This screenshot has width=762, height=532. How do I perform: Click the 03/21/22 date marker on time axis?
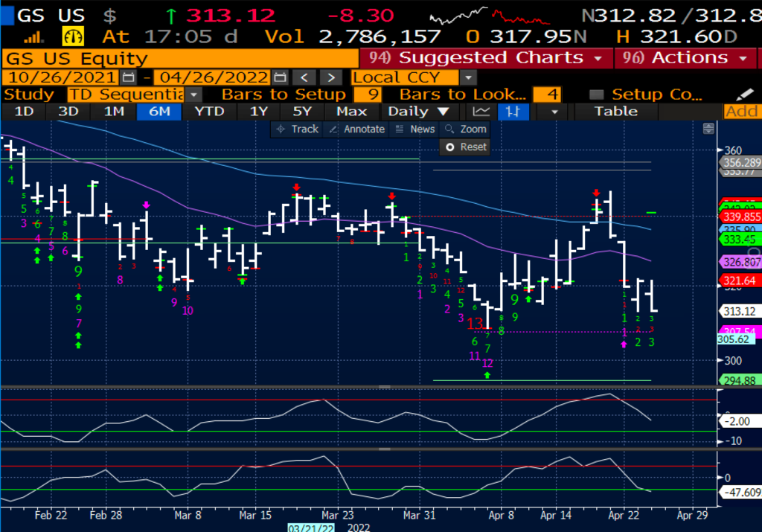311,528
